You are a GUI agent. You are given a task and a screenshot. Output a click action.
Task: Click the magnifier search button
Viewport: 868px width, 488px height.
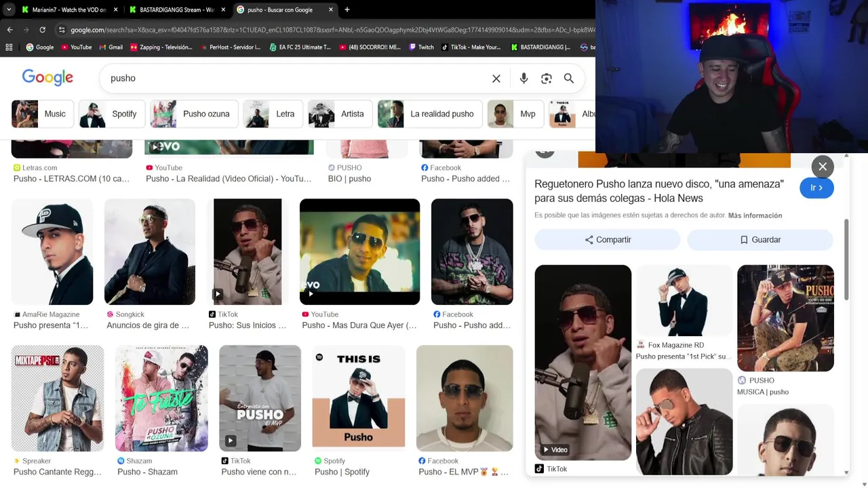tap(569, 79)
